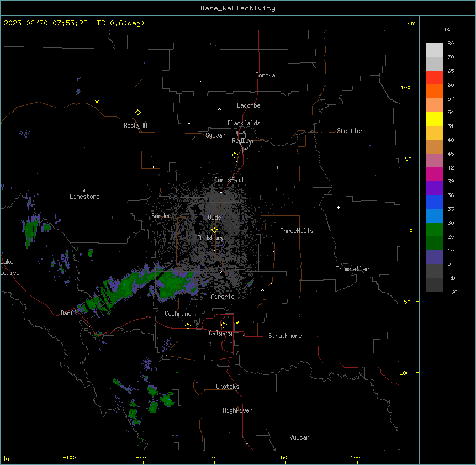Select the Ponoka map label
This screenshot has height=465, width=476.
point(265,75)
